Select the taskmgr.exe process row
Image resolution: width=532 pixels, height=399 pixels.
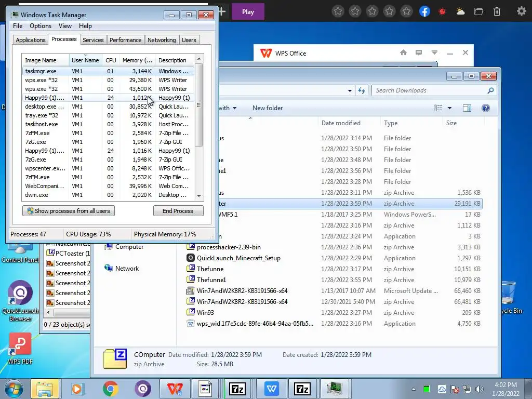coord(108,71)
